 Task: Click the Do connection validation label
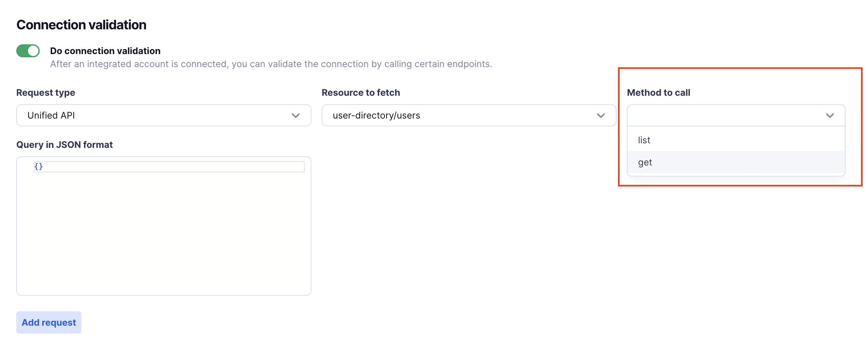click(x=105, y=51)
